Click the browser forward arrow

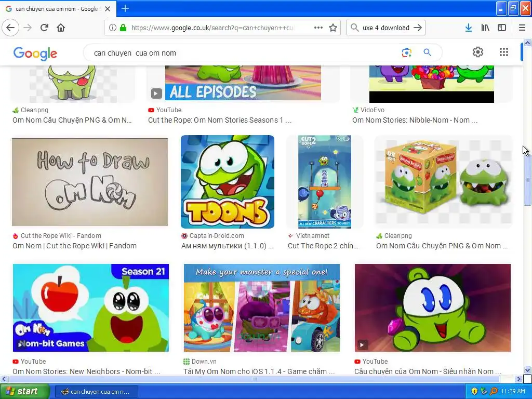(x=28, y=28)
